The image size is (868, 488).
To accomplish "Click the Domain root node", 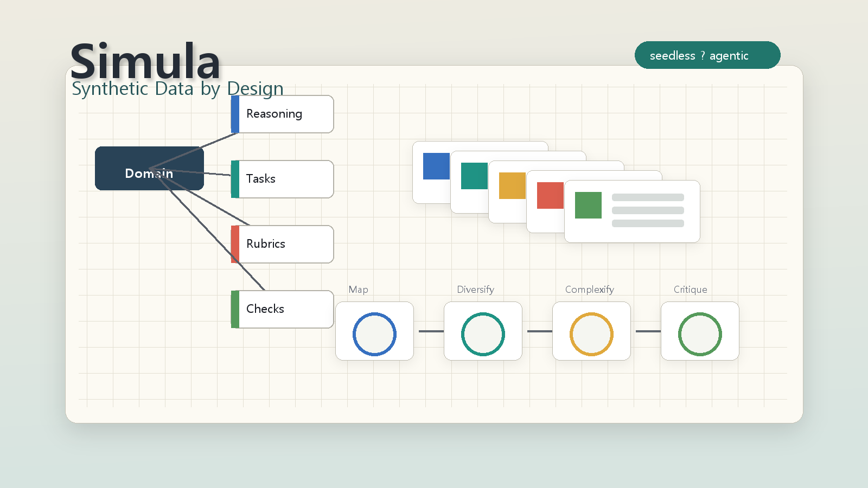I will coord(149,168).
